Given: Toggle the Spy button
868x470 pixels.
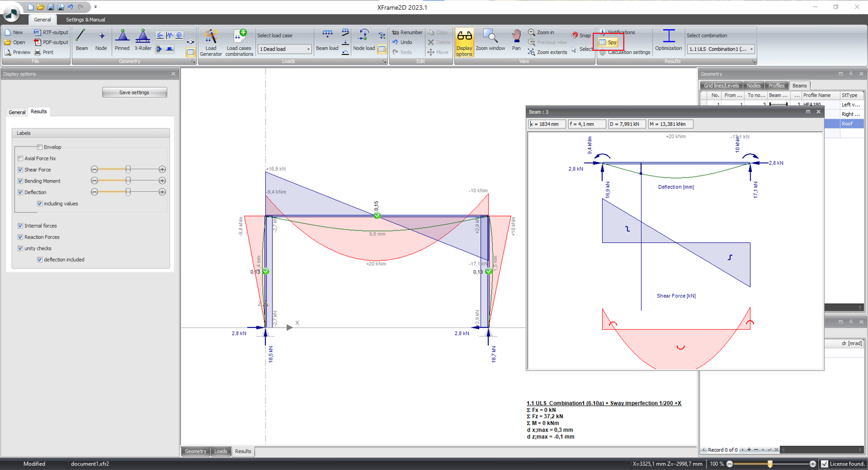Looking at the screenshot, I should tap(608, 43).
